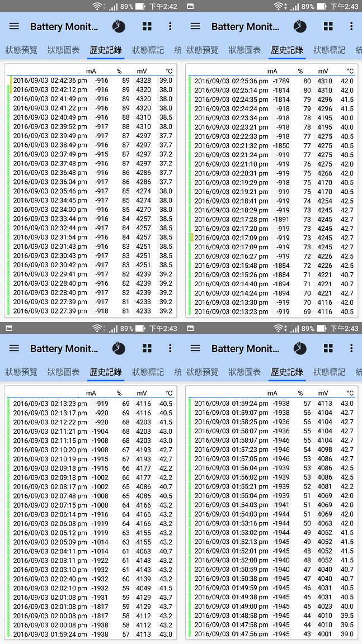Select log row 2016/09/03 02:42:36 pm
Viewport: 362px width, 644px height.
(x=91, y=80)
